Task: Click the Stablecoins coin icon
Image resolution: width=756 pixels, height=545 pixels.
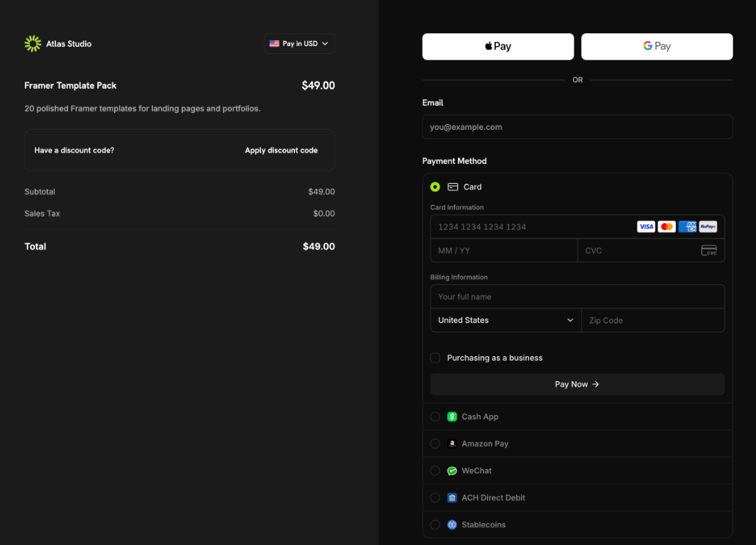Action: tap(452, 524)
